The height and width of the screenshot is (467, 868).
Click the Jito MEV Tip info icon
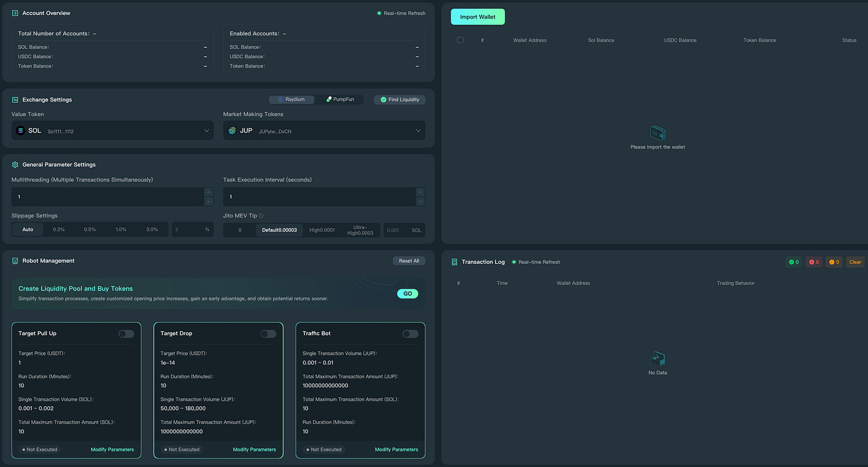click(261, 216)
